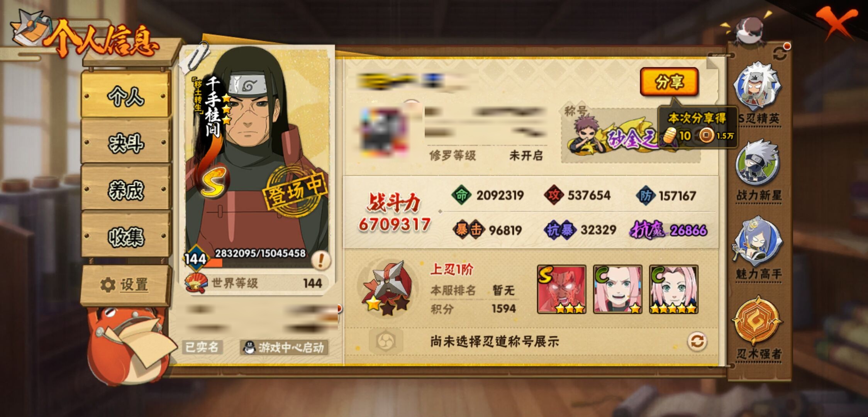Open the S忍精英 ranking icon
Screen dimensions: 868x417
(758, 88)
